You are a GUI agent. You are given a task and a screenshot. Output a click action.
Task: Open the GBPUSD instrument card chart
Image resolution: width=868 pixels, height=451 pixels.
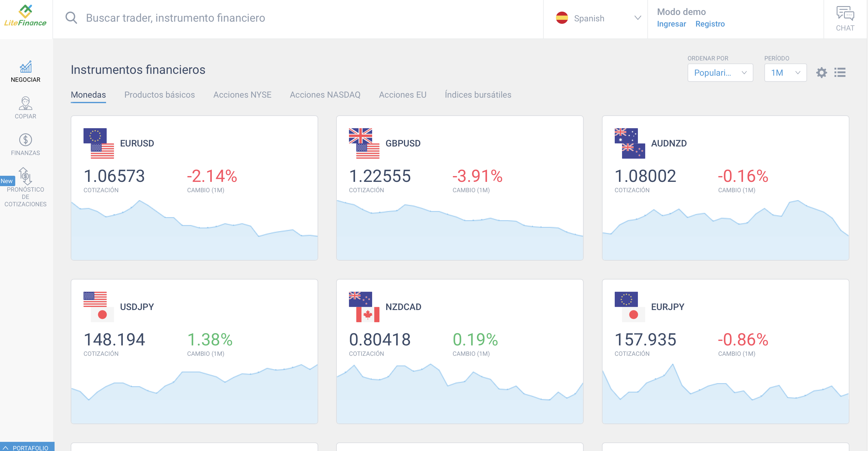coord(459,229)
